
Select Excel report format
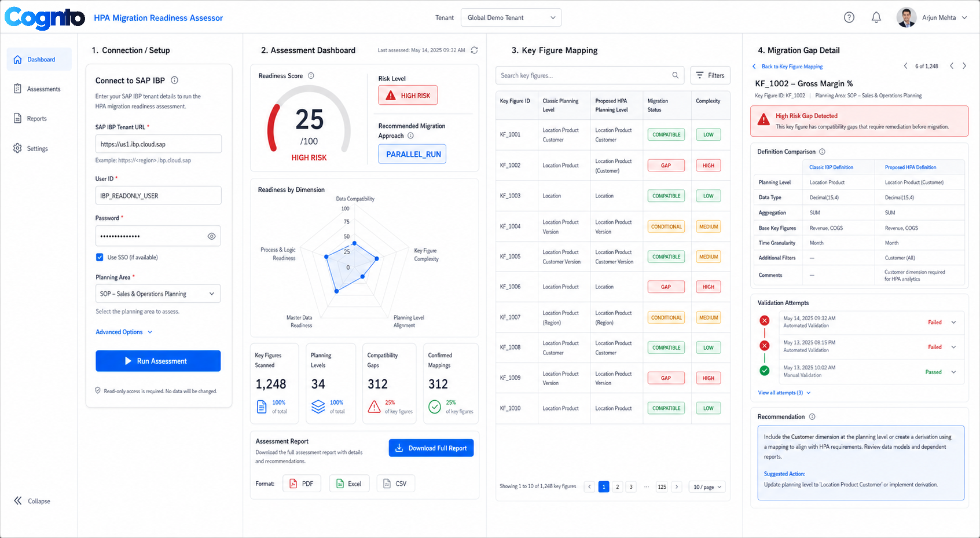pos(349,484)
